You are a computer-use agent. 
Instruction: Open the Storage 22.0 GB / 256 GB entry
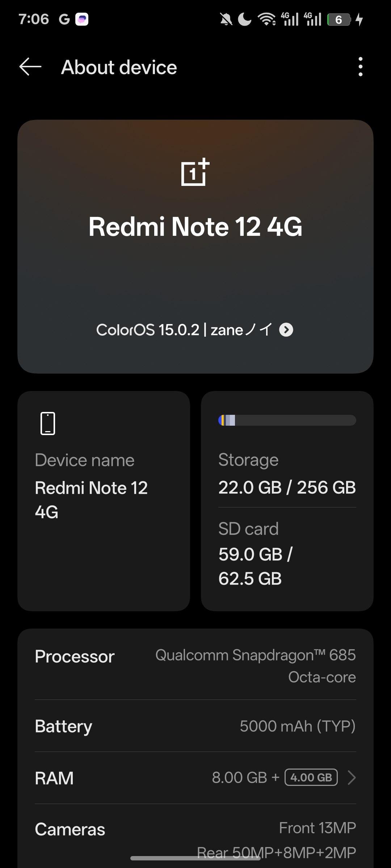pos(287,475)
